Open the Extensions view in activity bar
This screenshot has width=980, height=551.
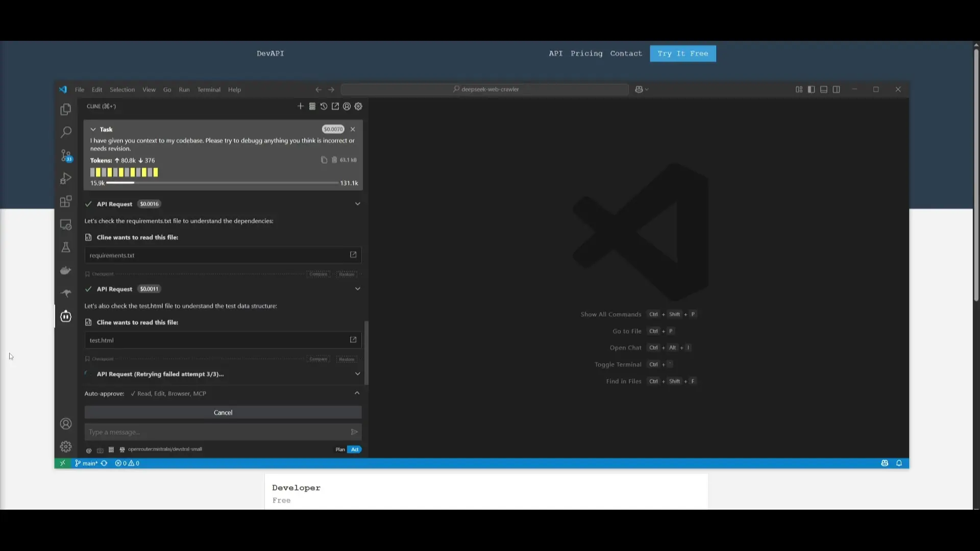(x=66, y=202)
